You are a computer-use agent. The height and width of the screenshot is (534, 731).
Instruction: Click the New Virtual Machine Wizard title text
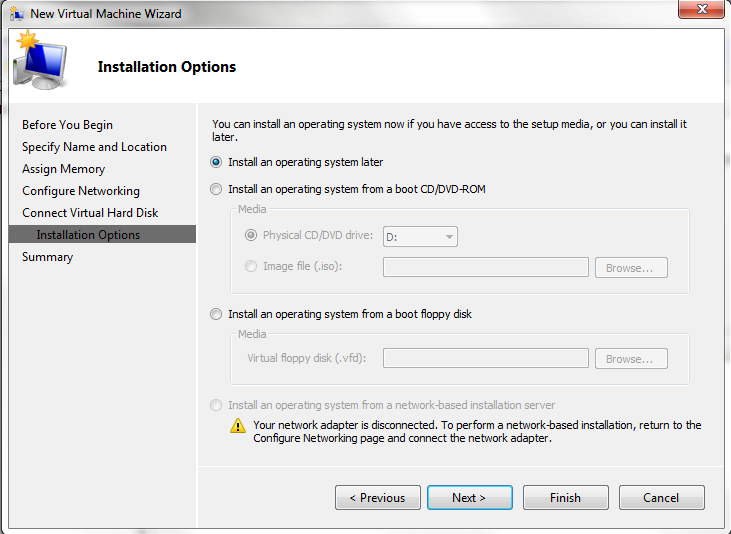click(x=106, y=14)
